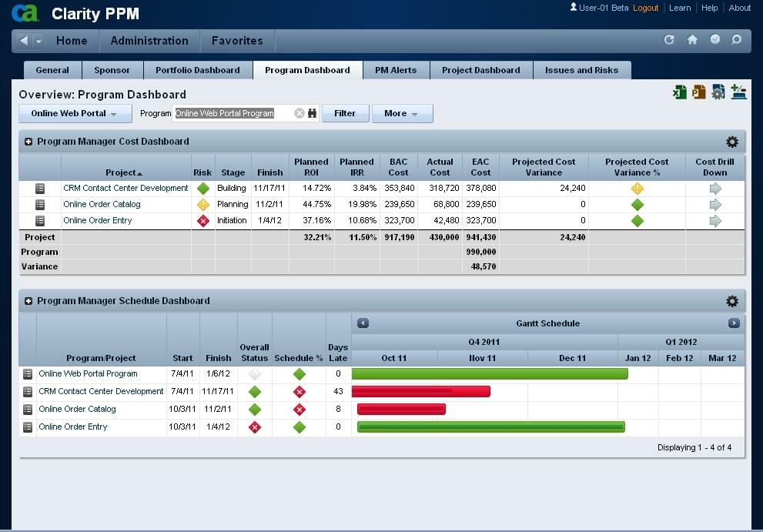Open the Program Manager Cost Dashboard settings gear

732,142
